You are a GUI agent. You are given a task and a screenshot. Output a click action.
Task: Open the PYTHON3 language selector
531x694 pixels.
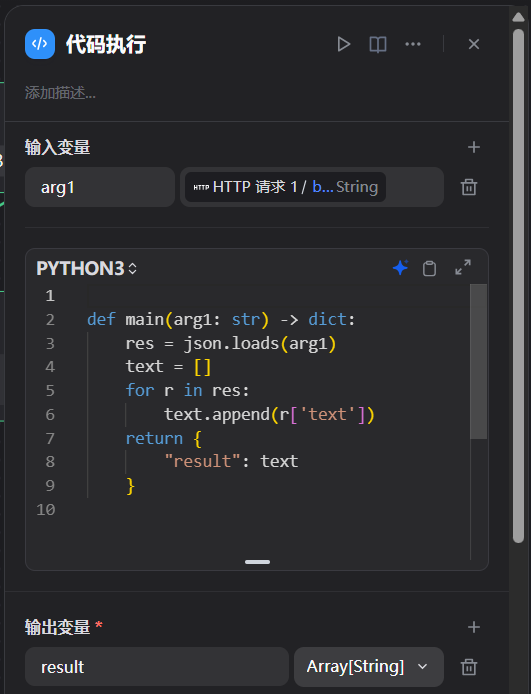87,268
